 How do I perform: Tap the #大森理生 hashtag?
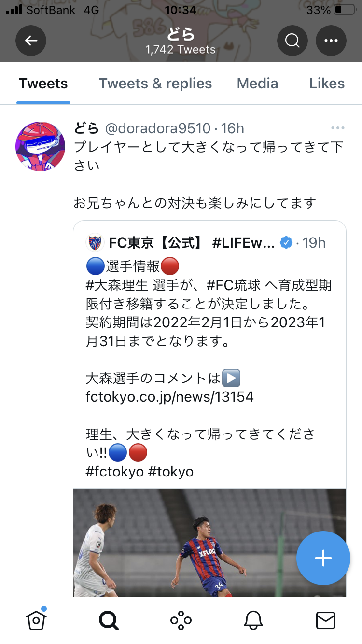pos(116,285)
